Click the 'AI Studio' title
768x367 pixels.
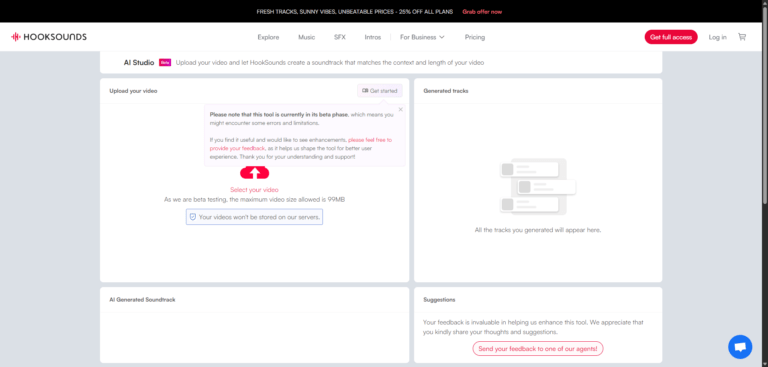tap(139, 63)
